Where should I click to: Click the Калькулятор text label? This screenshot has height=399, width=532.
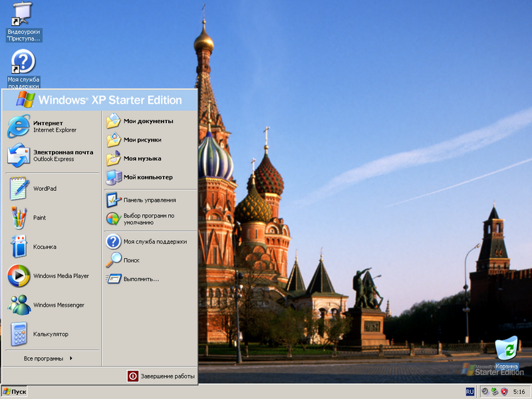point(51,334)
